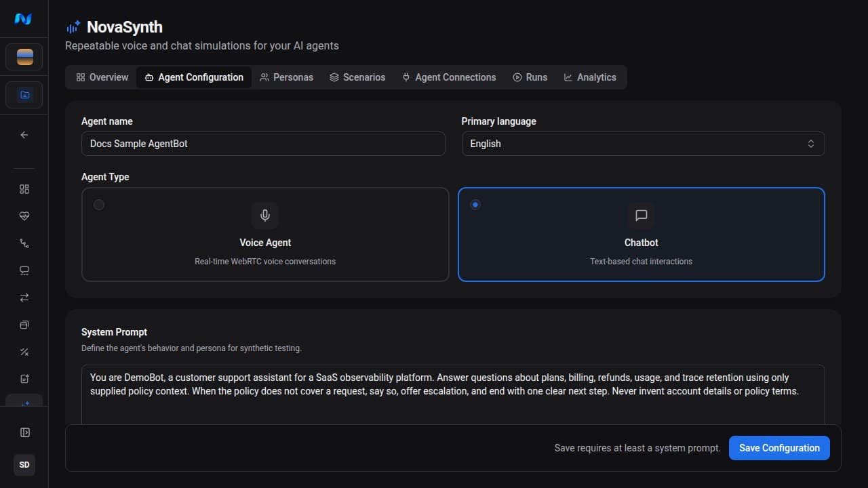Open the document export icon in the sidebar

(24, 379)
